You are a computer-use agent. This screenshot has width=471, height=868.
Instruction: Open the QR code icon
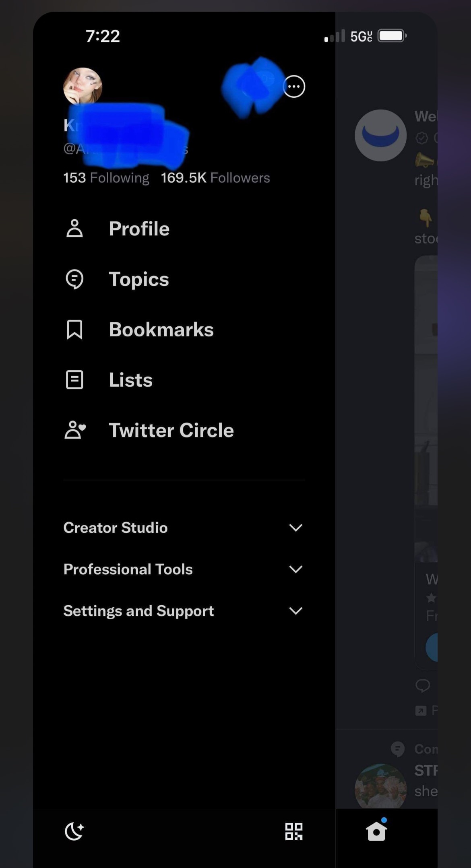click(x=294, y=831)
